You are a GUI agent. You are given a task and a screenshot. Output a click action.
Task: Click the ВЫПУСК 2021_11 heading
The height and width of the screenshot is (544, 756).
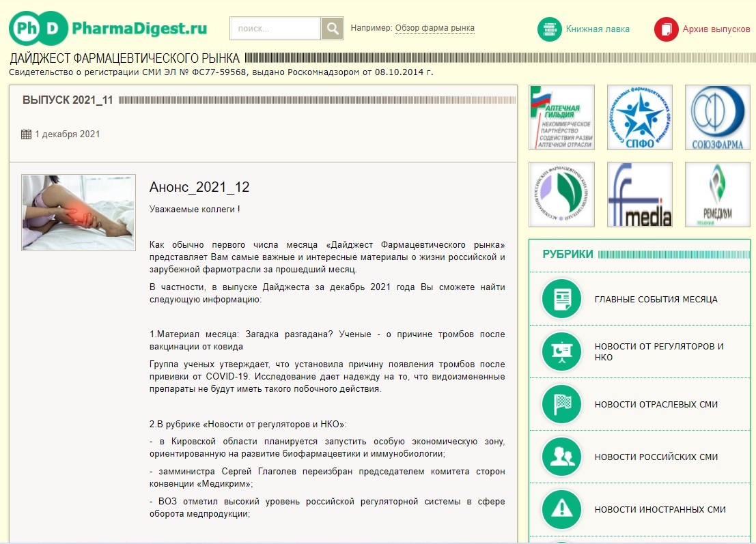[x=68, y=100]
